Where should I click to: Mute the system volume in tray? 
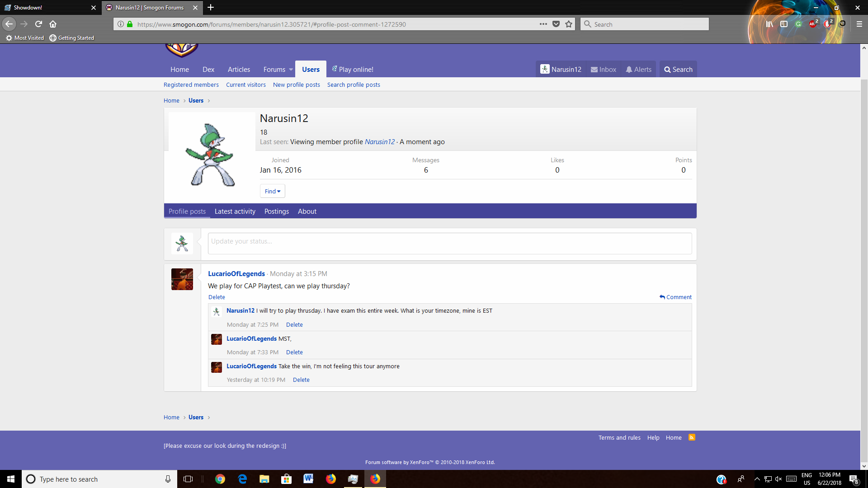coord(778,479)
